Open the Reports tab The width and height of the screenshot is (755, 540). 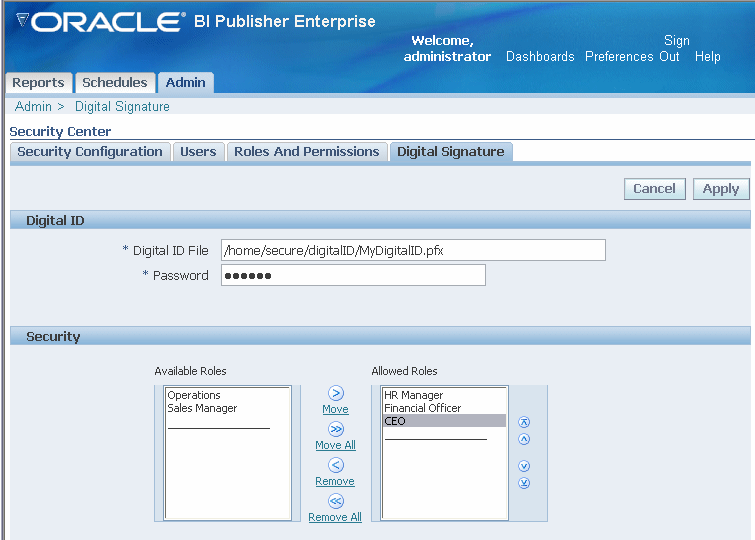[x=39, y=82]
